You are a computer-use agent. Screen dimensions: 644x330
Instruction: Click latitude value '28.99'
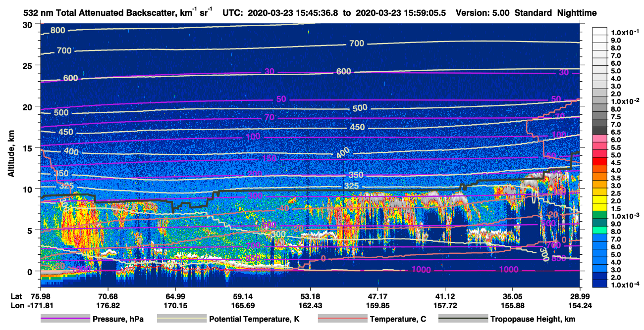(580, 296)
